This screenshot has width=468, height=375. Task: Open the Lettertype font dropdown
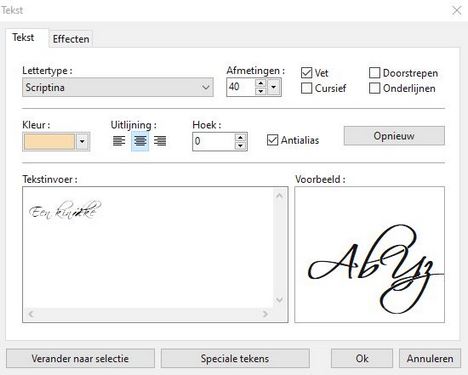point(118,87)
